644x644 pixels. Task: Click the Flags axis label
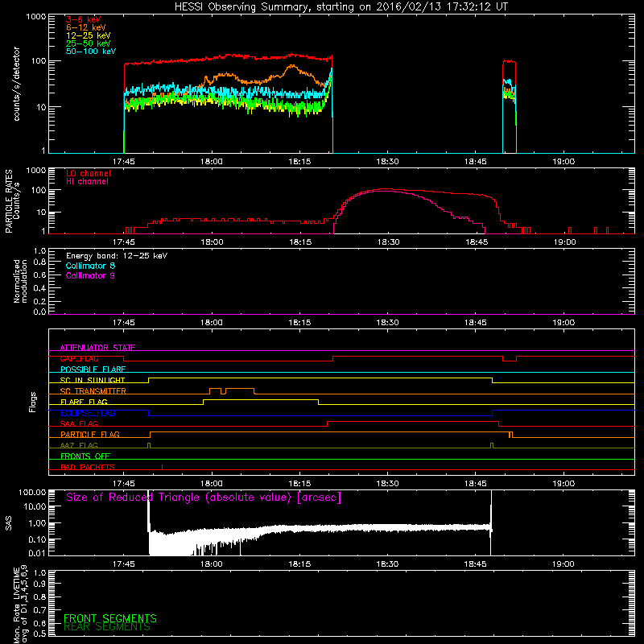(32, 402)
